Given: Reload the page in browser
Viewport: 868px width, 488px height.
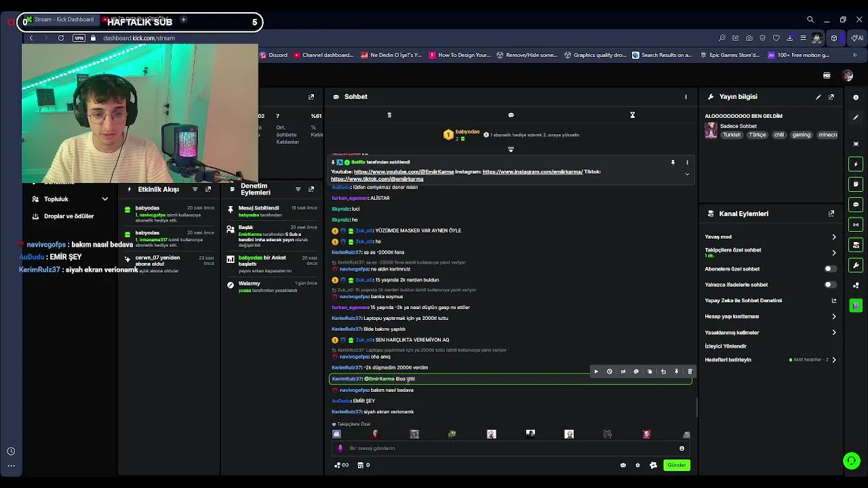Looking at the screenshot, I should click(61, 38).
